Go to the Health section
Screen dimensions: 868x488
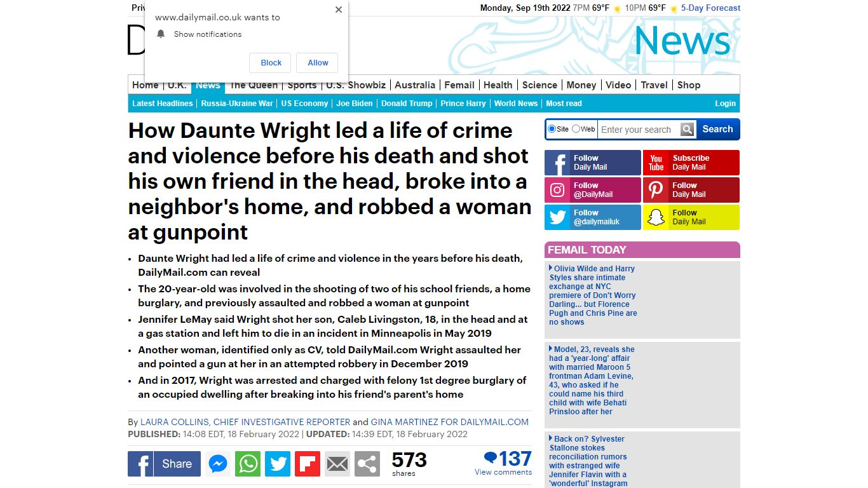(x=498, y=85)
